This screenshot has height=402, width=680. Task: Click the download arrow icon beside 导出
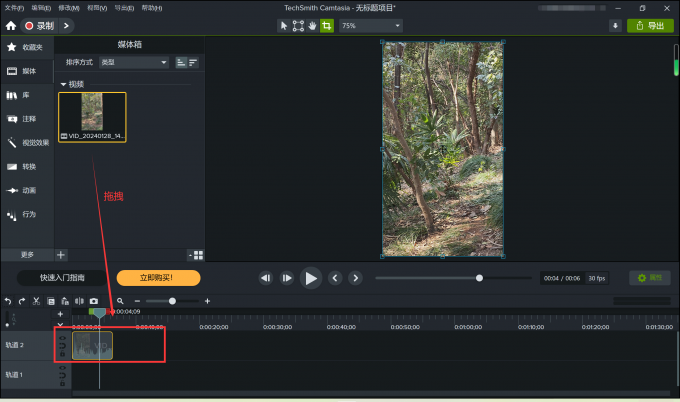click(615, 26)
